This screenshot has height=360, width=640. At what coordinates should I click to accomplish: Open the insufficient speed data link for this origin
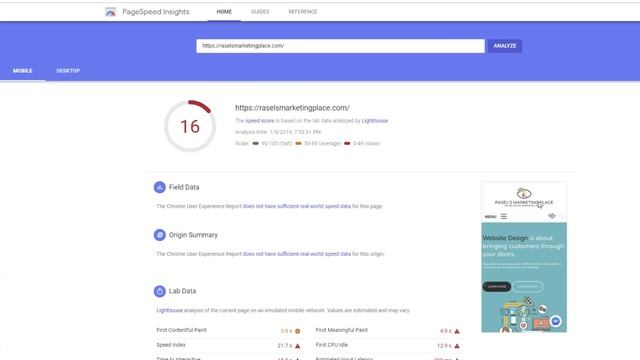(297, 254)
